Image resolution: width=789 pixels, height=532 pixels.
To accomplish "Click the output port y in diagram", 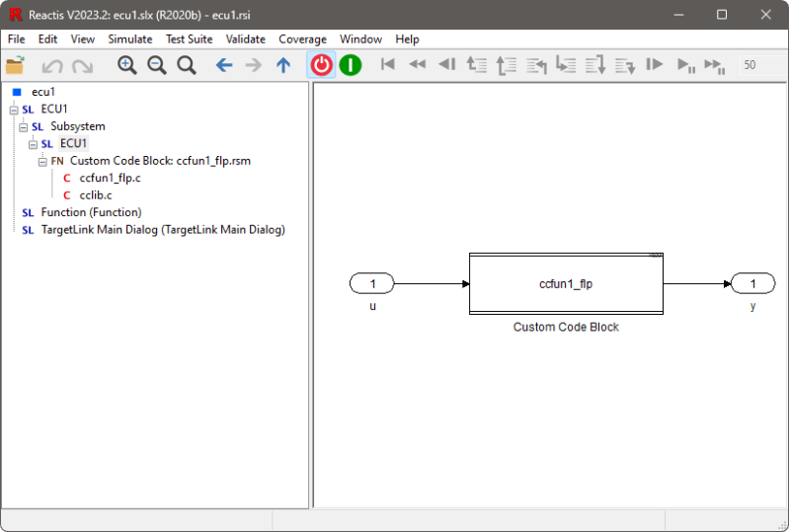I will coord(752,283).
